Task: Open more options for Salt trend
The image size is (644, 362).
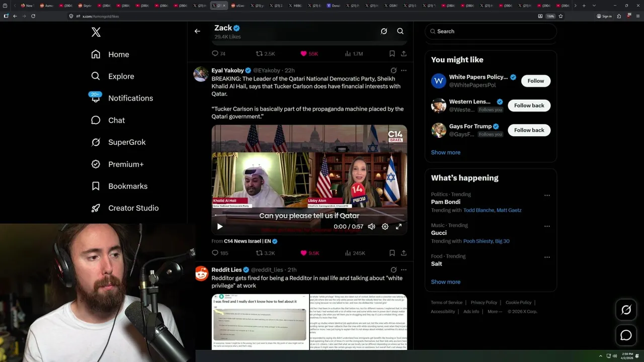Action: click(x=547, y=257)
